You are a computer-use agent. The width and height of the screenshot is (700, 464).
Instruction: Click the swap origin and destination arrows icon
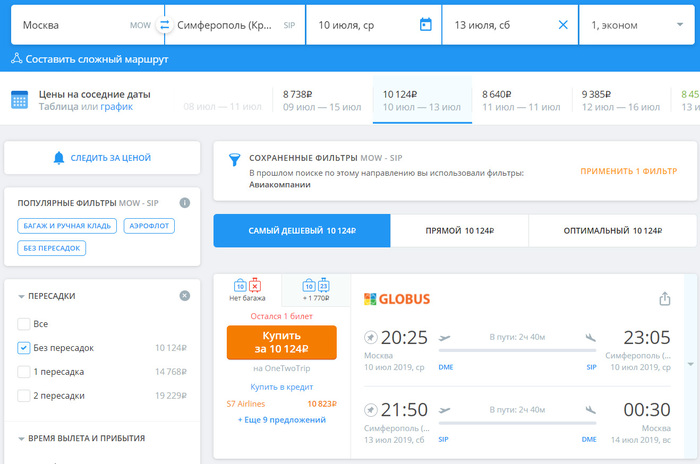164,24
